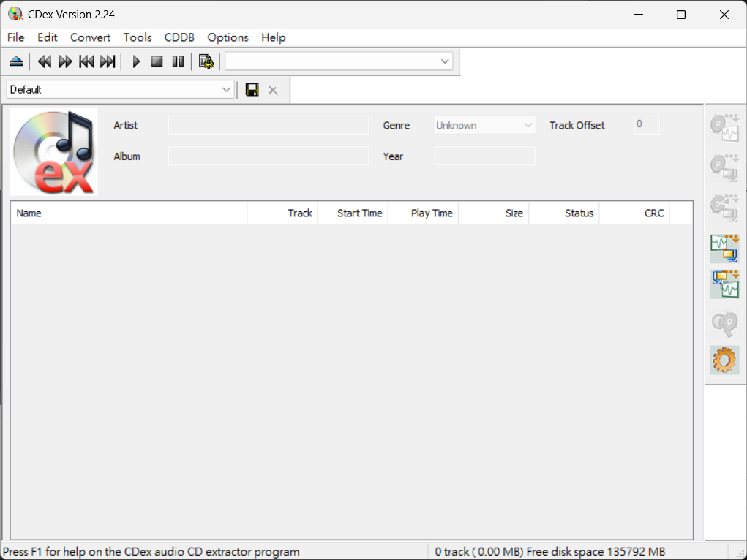Open the CDDB menu
This screenshot has height=560, width=747.
(179, 37)
